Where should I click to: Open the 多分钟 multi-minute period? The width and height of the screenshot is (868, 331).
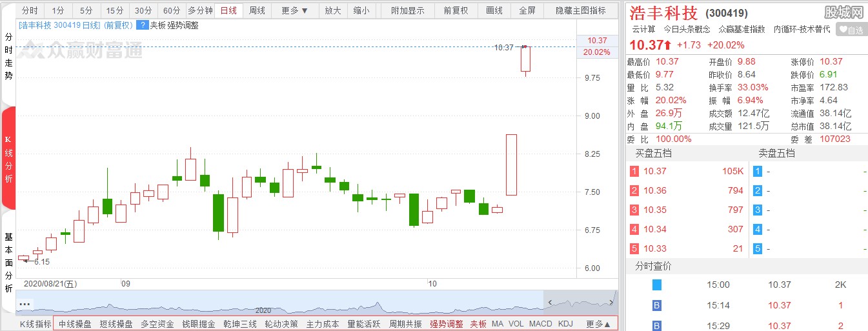point(200,10)
